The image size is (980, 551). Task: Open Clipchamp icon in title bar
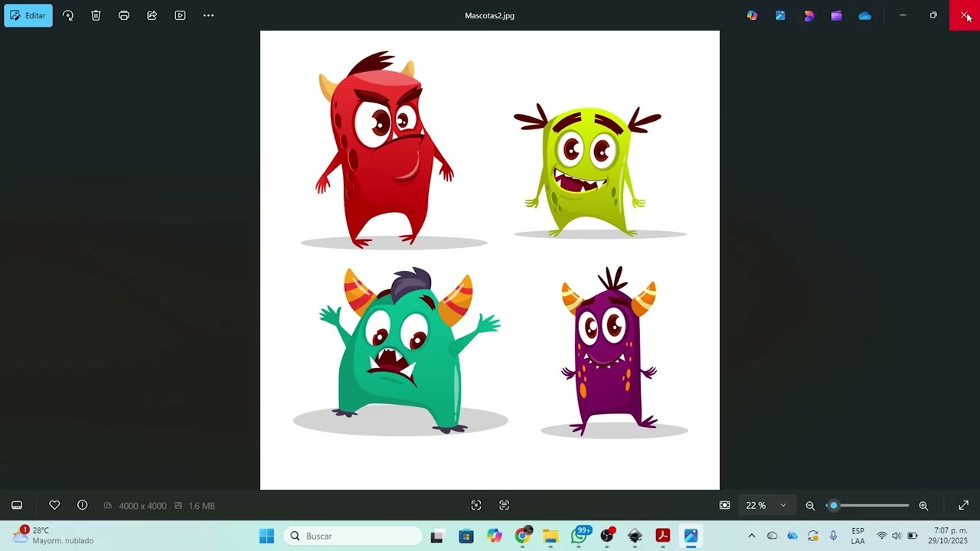[x=836, y=15]
